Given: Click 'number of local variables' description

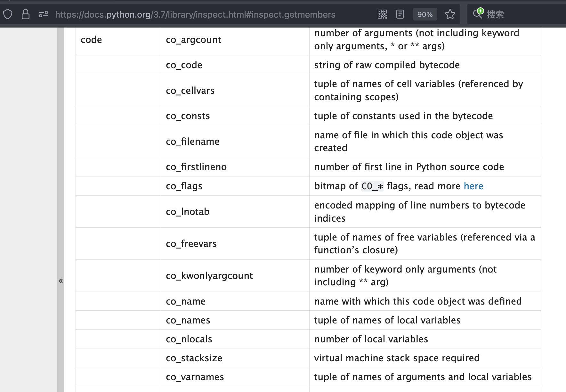Looking at the screenshot, I should [371, 339].
